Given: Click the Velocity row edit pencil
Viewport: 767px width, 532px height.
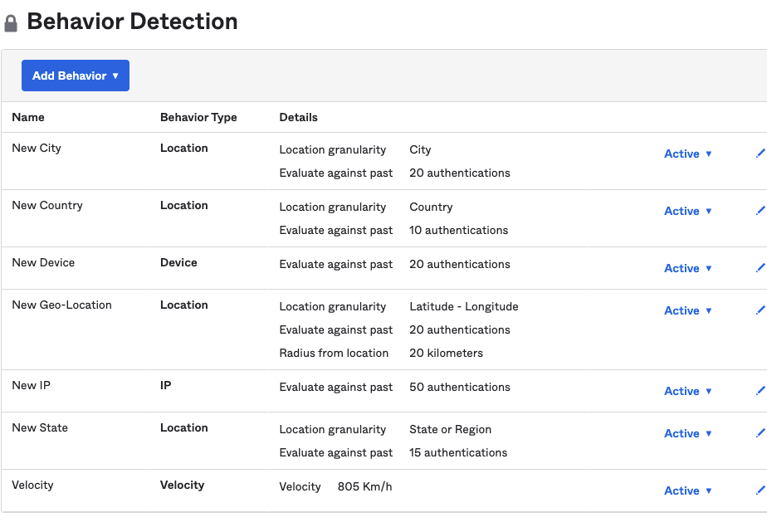Looking at the screenshot, I should (760, 491).
